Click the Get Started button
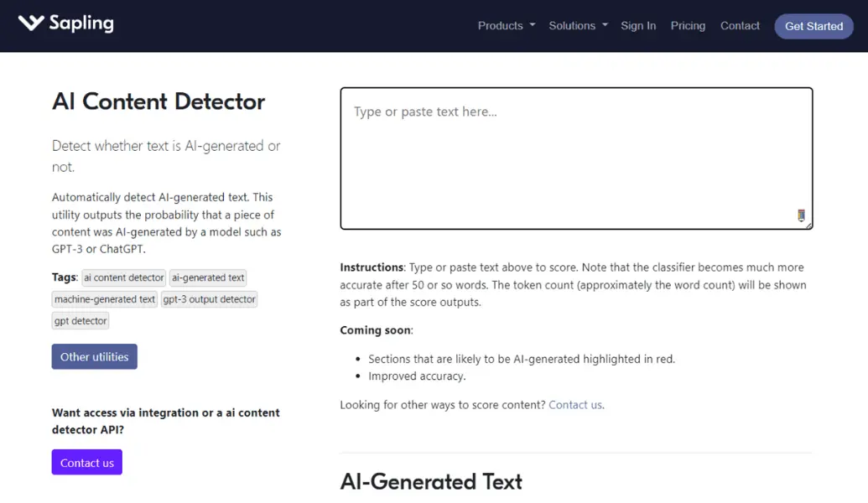This screenshot has height=503, width=868. tap(813, 26)
